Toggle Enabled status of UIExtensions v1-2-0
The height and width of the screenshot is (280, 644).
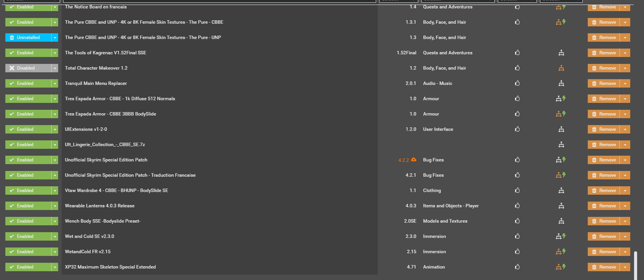click(28, 129)
